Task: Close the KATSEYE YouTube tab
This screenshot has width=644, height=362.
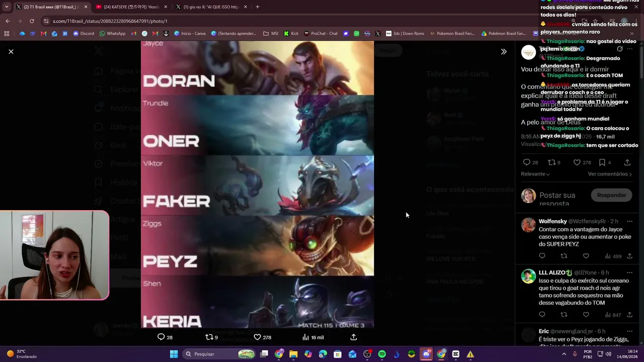Action: (166, 7)
